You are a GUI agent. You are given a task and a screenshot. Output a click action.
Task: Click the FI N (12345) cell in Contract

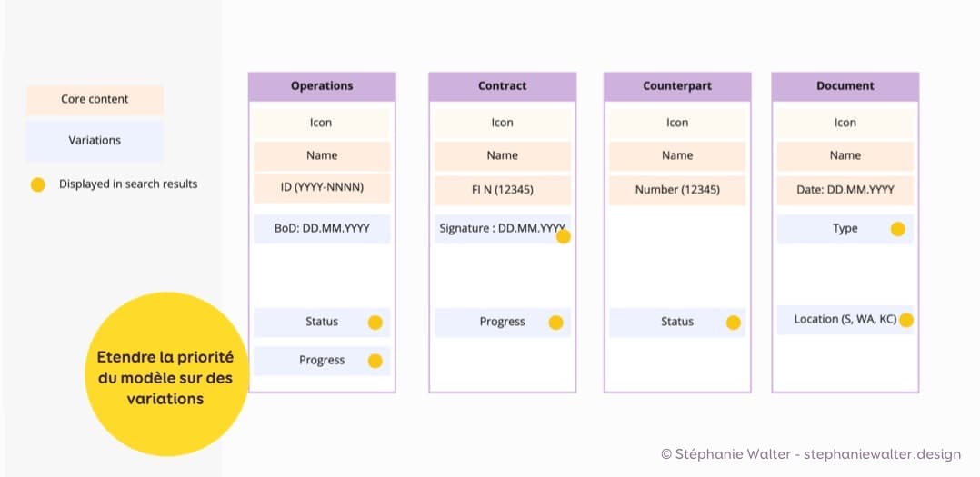pyautogui.click(x=502, y=190)
